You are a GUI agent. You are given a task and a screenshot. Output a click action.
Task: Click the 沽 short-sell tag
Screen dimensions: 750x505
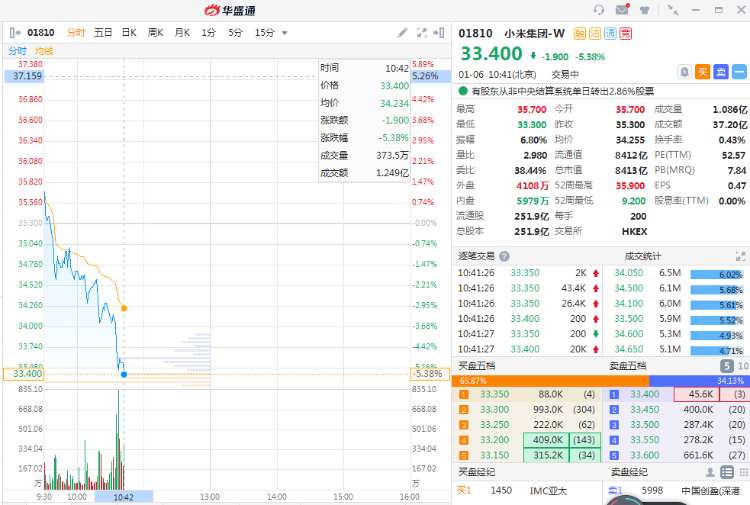click(x=595, y=33)
